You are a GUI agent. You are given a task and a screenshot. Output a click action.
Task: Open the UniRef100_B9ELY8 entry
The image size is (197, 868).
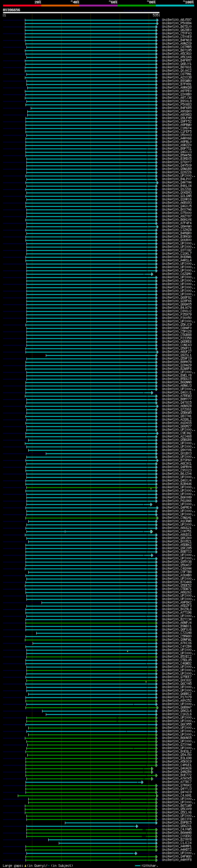coord(176,375)
